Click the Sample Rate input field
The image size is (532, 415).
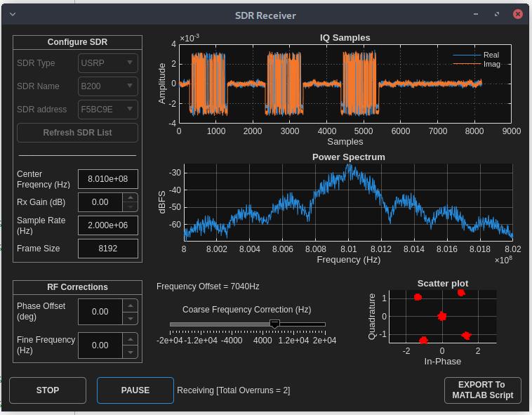coord(108,225)
